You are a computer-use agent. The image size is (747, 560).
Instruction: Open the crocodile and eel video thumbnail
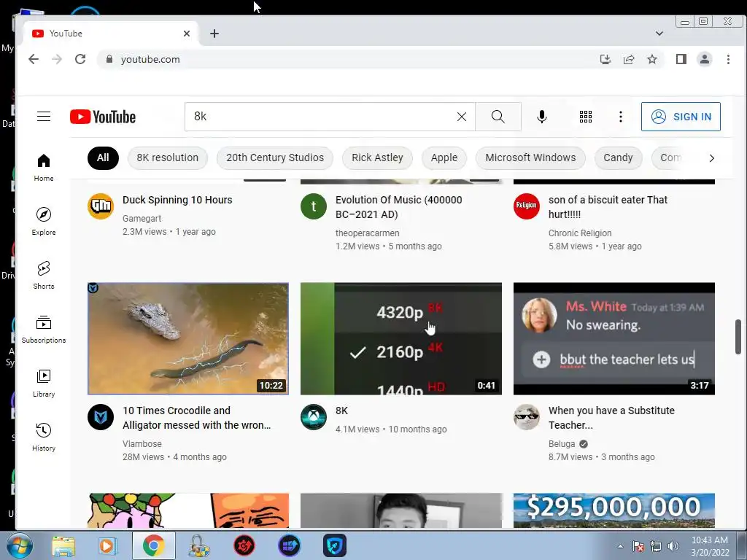pyautogui.click(x=188, y=338)
